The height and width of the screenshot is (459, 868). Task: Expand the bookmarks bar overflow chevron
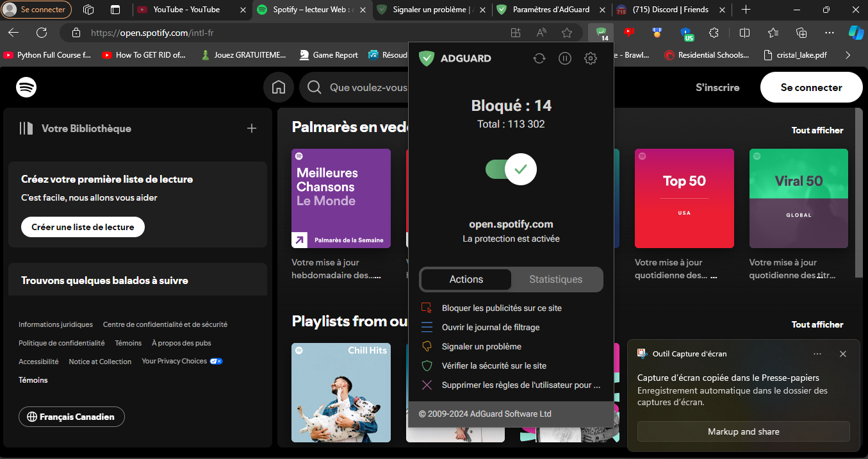848,55
